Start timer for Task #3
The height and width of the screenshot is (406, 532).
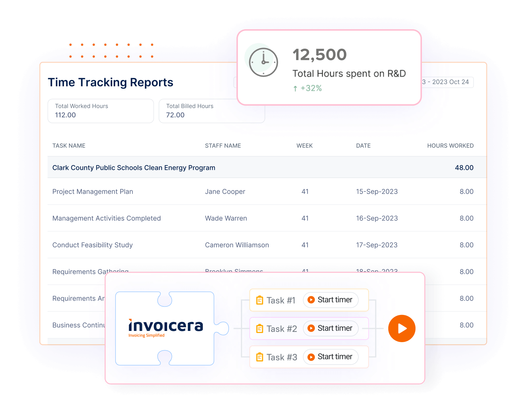click(x=331, y=357)
